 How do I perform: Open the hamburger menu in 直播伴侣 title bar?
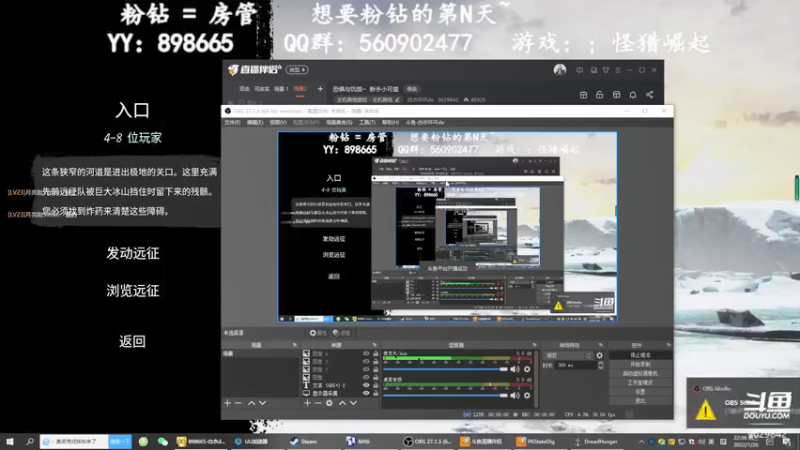pos(618,70)
